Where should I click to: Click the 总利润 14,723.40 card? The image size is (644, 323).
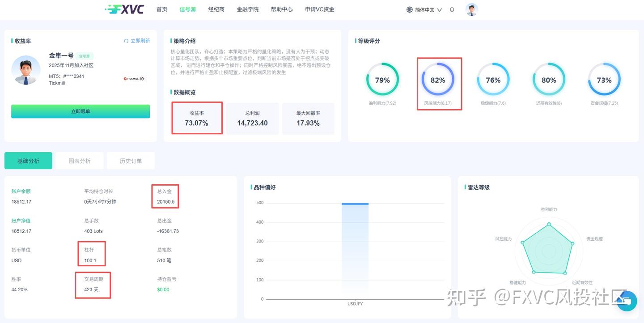point(252,118)
